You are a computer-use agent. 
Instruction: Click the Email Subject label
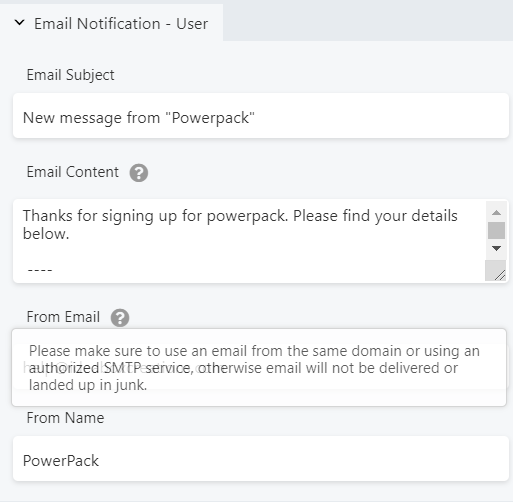(x=70, y=75)
